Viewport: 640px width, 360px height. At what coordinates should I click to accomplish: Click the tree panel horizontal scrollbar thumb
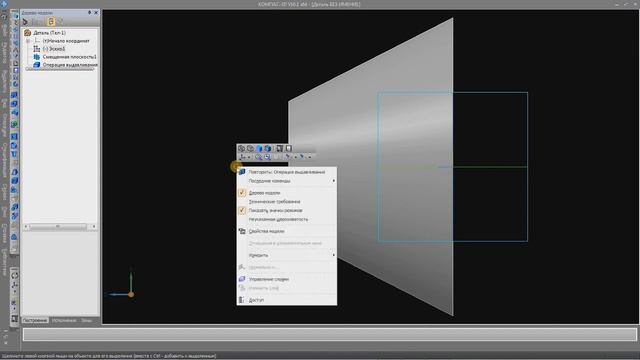click(58, 226)
